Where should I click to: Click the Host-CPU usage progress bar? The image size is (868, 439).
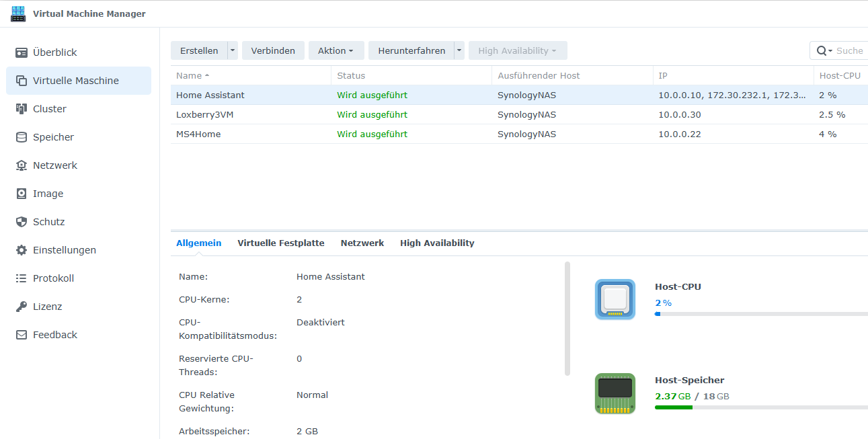(760, 314)
